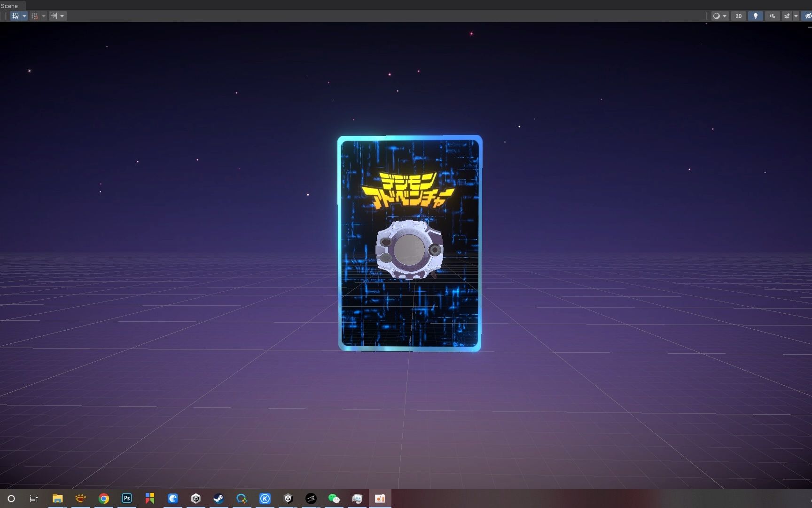Screen dimensions: 812x508
Task: Toggle 2D view mode button
Action: [x=738, y=16]
